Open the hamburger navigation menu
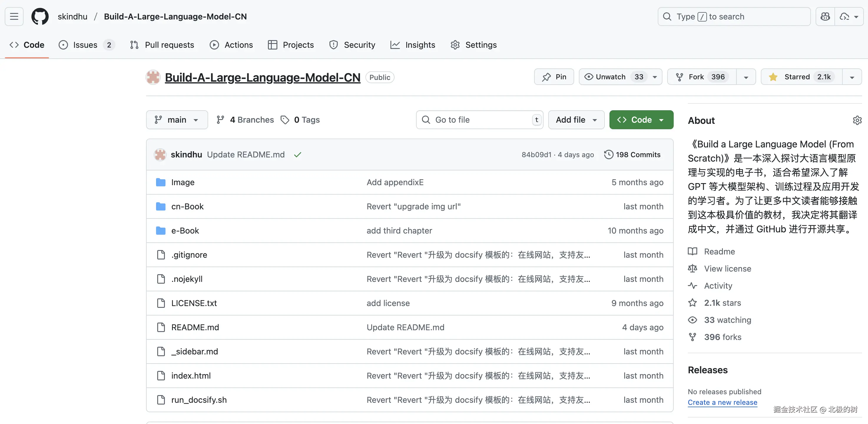Viewport: 868px width, 424px height. (14, 17)
